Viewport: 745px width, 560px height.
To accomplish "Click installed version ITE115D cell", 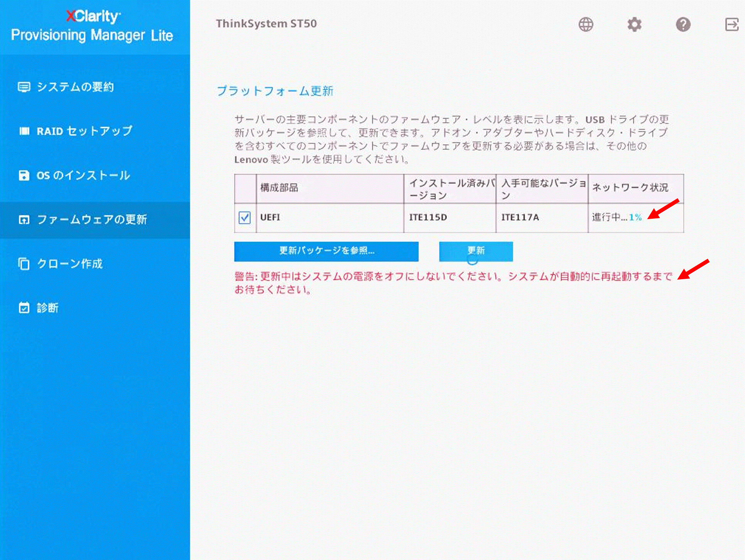I will [450, 218].
